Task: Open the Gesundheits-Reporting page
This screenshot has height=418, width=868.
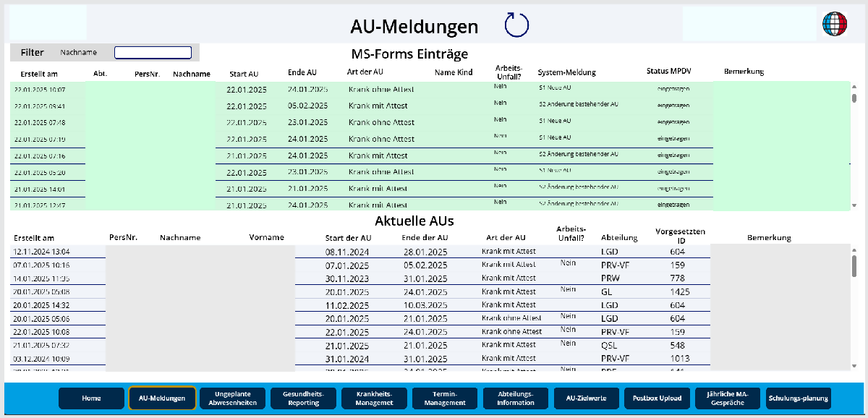Action: click(303, 398)
